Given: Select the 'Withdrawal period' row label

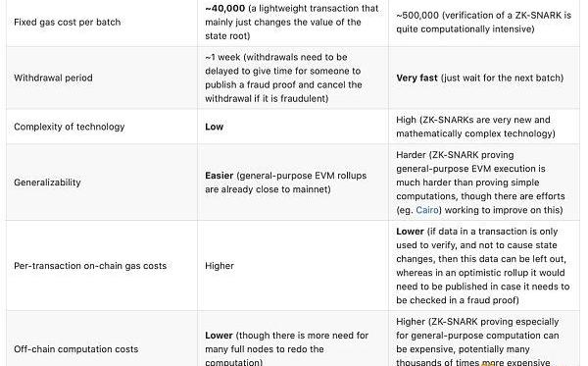Looking at the screenshot, I should coord(53,78).
